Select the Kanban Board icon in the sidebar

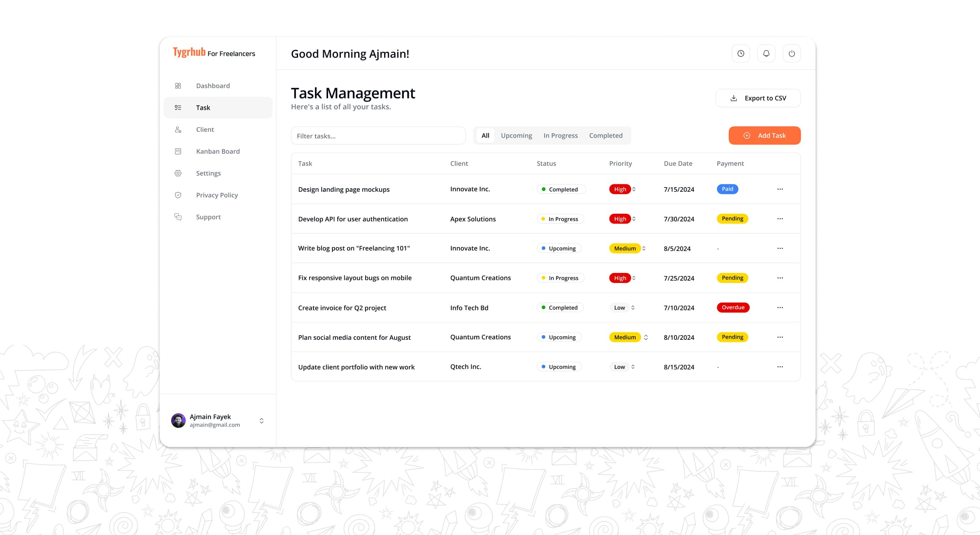tap(178, 151)
